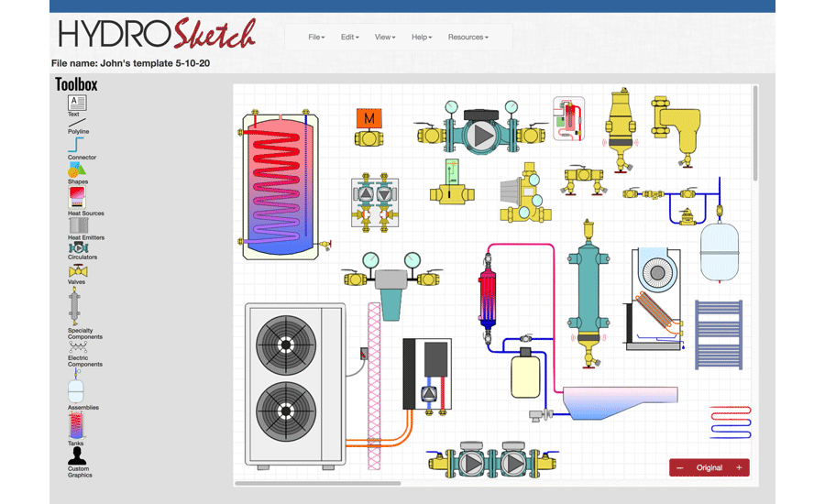825x504 pixels.
Task: Expand the Edit dropdown menu
Action: (348, 38)
